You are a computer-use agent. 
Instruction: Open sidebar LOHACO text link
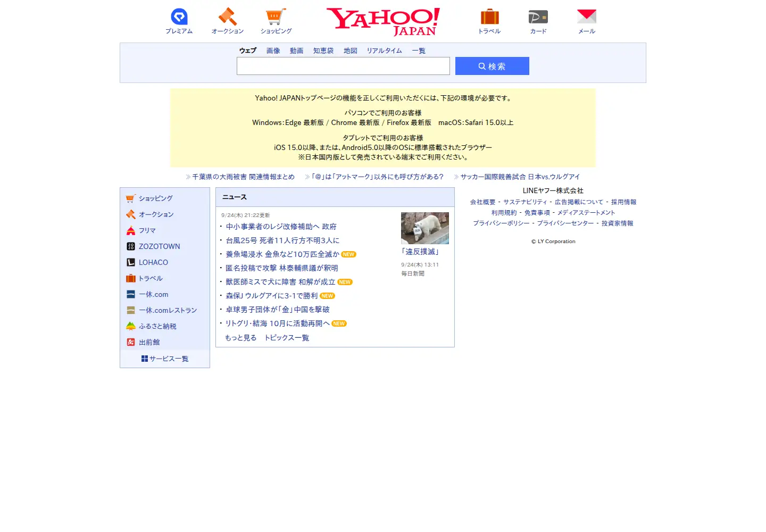[154, 262]
